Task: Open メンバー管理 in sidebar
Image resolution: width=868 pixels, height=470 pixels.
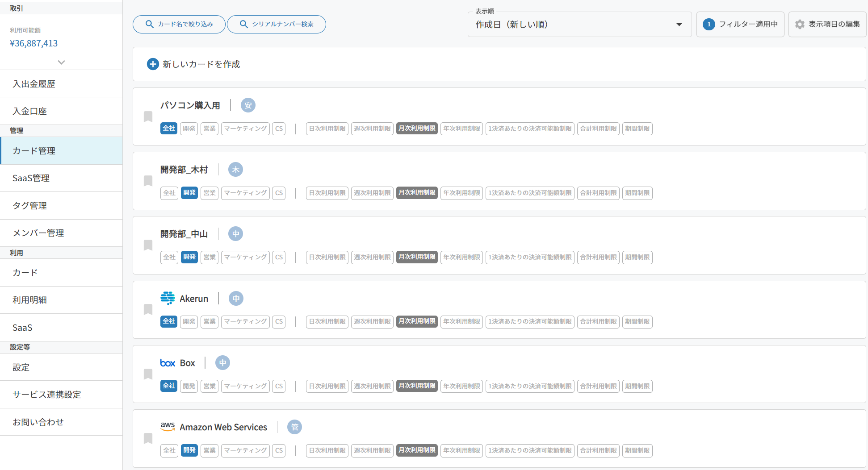Action: tap(61, 233)
